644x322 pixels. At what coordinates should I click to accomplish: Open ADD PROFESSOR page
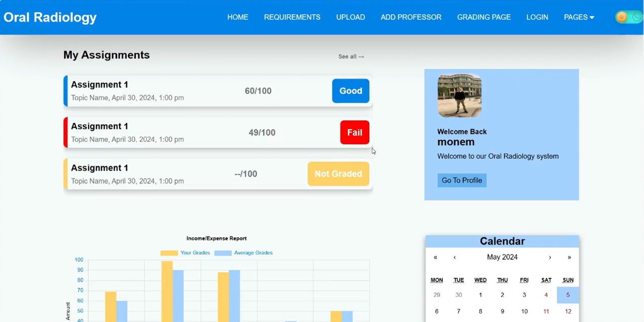click(x=411, y=17)
